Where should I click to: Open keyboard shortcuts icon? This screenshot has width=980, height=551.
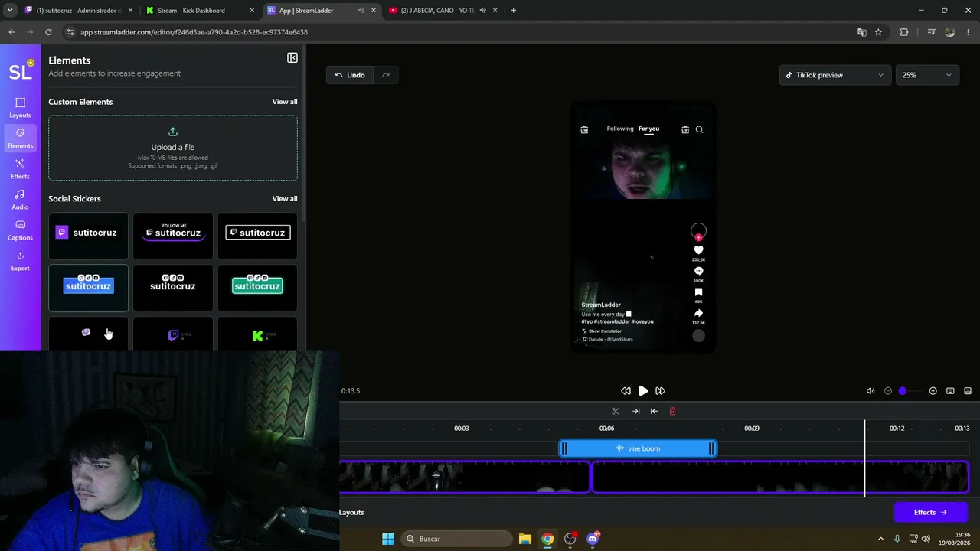pyautogui.click(x=950, y=391)
